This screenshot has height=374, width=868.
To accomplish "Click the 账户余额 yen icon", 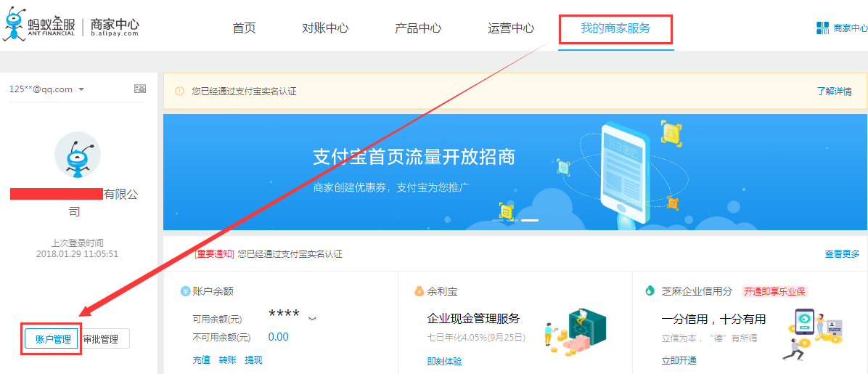I will pyautogui.click(x=185, y=291).
